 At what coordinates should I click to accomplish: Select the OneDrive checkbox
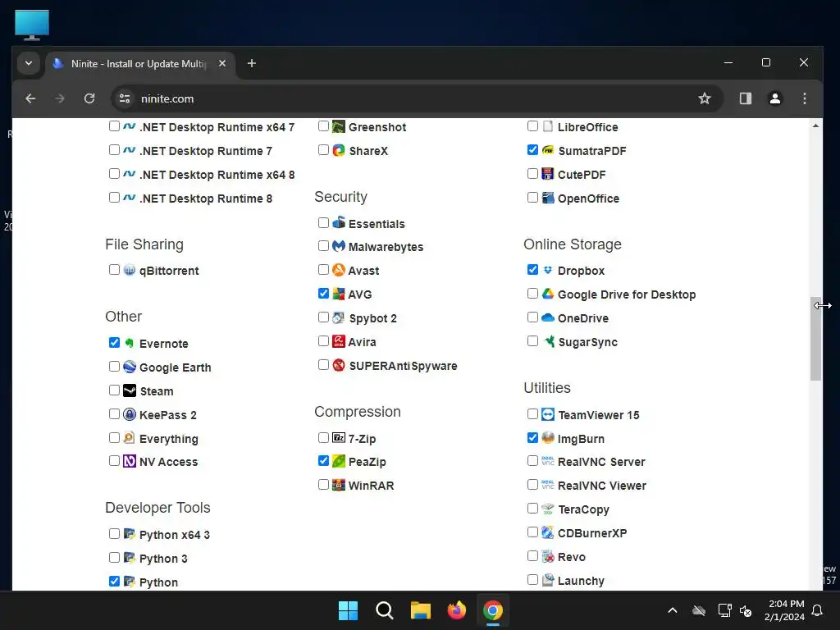tap(532, 317)
